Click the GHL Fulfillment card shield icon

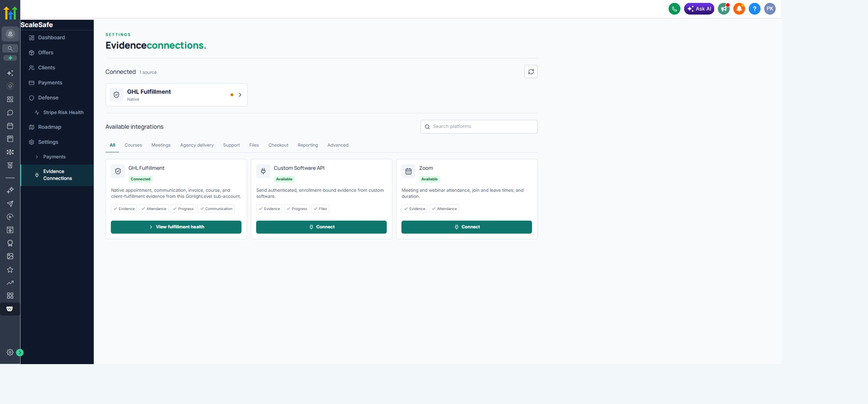118,171
